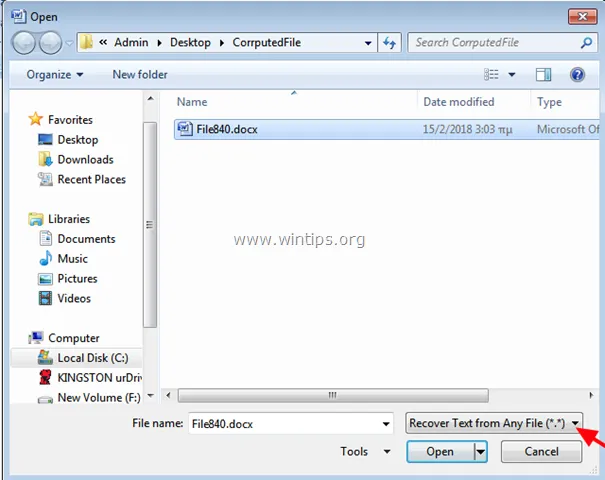Click the red KINGSTON drive icon
605x480 pixels.
[x=45, y=377]
